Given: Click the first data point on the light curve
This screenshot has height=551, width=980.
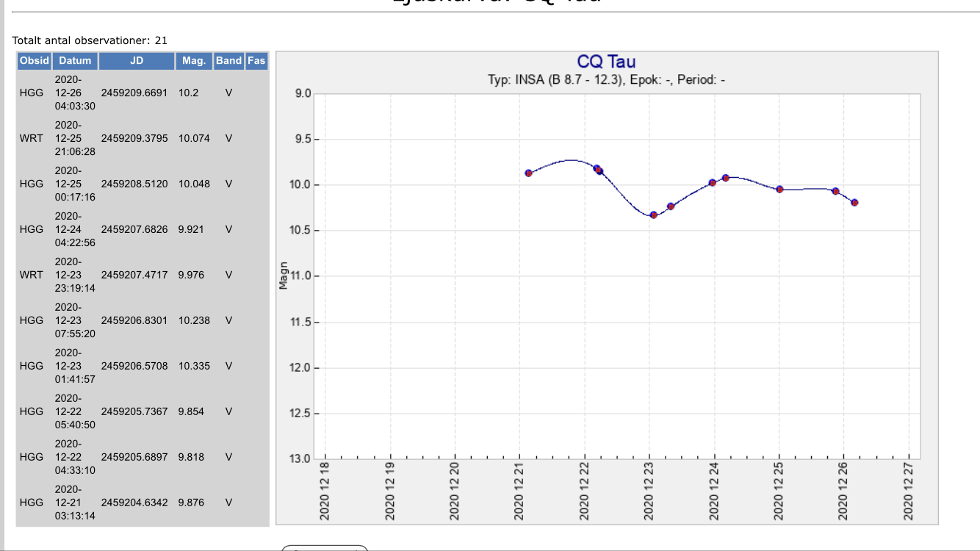Looking at the screenshot, I should 528,173.
